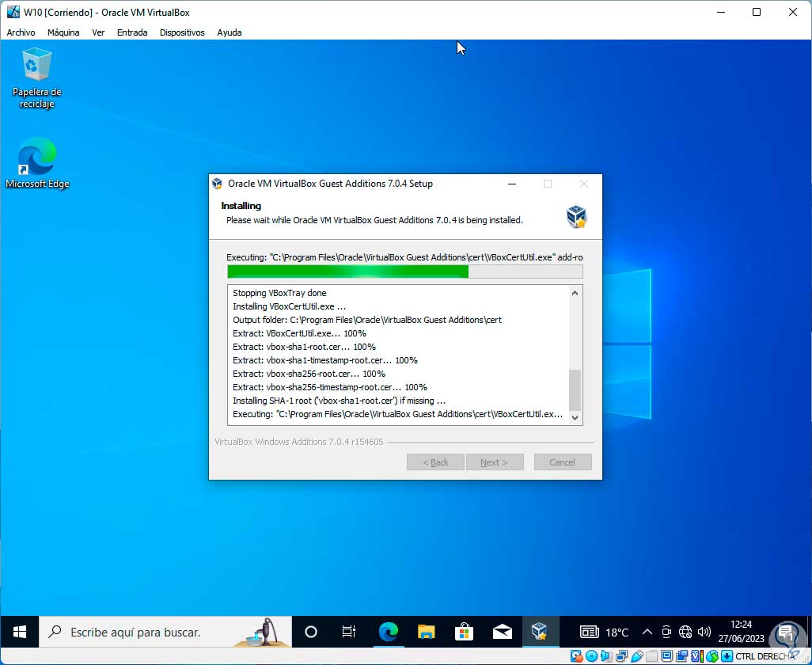Click the grayed Next > button
This screenshot has height=665, width=812.
pyautogui.click(x=495, y=462)
